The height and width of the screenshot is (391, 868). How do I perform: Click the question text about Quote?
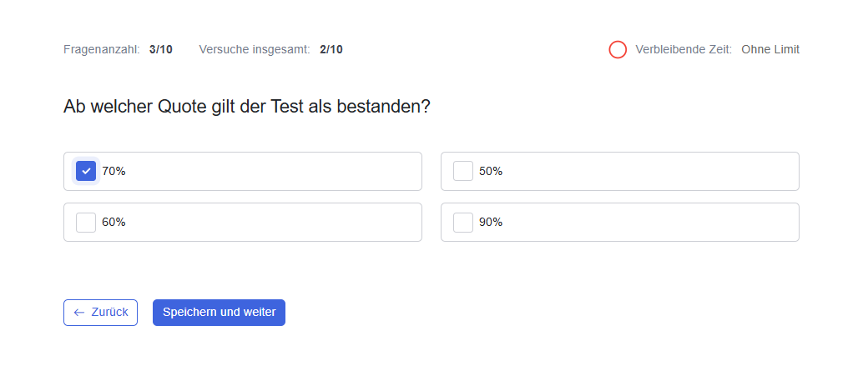click(x=247, y=107)
